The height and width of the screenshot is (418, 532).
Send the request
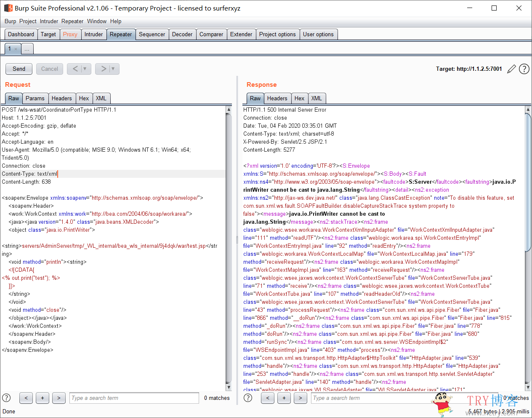(x=19, y=69)
